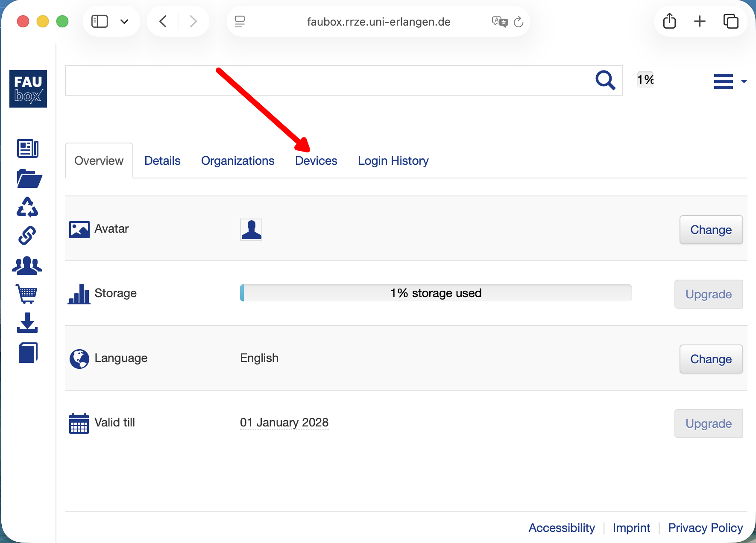Open the groups people icon in sidebar
This screenshot has width=756, height=543.
click(x=27, y=265)
